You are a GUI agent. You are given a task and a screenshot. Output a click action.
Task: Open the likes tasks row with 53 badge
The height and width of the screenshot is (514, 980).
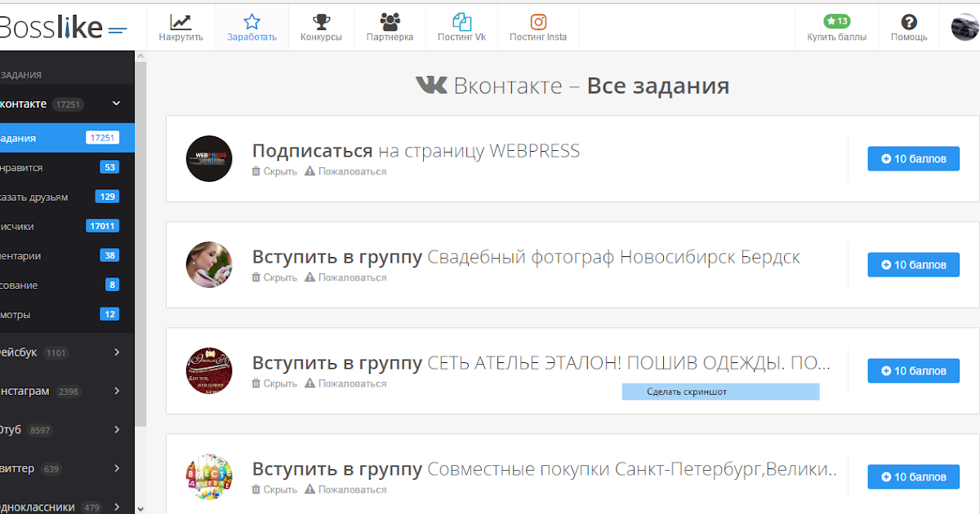67,167
